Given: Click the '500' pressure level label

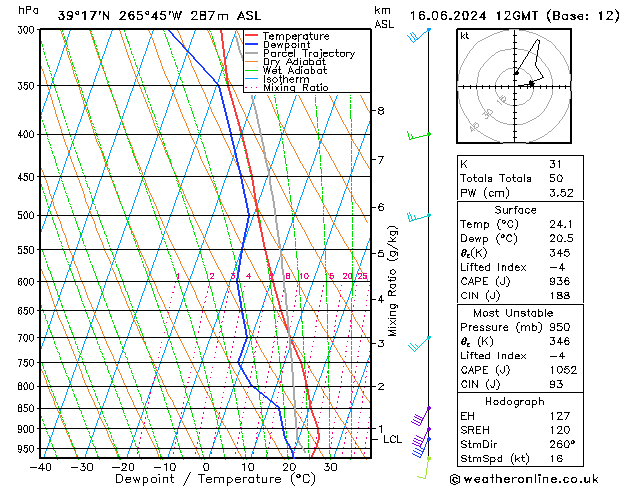Looking at the screenshot, I should [27, 215].
